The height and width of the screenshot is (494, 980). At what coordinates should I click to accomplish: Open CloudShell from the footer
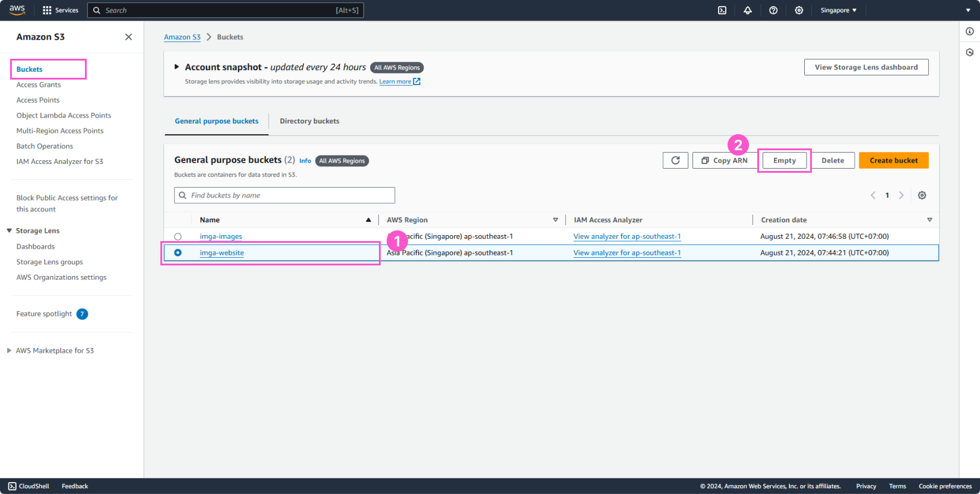click(x=29, y=486)
